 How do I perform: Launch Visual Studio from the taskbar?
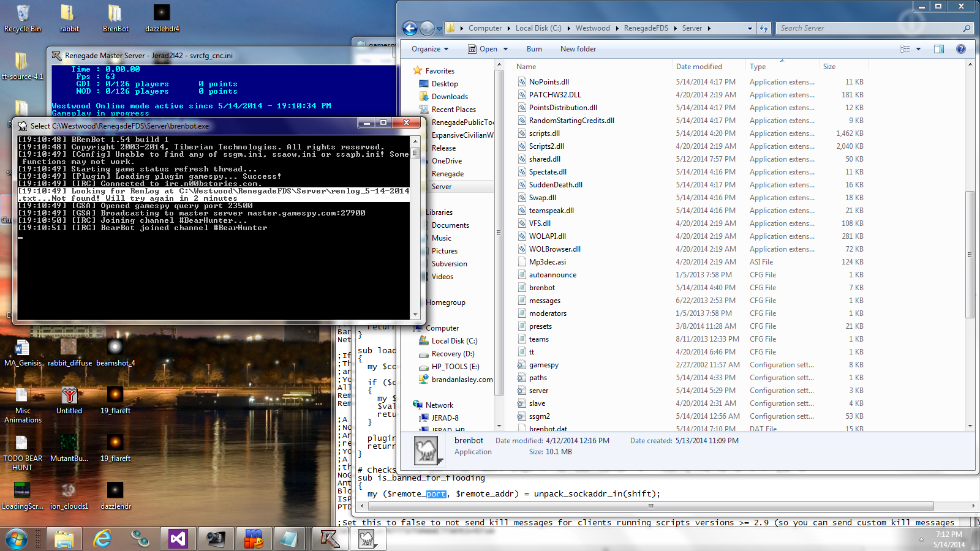(178, 538)
